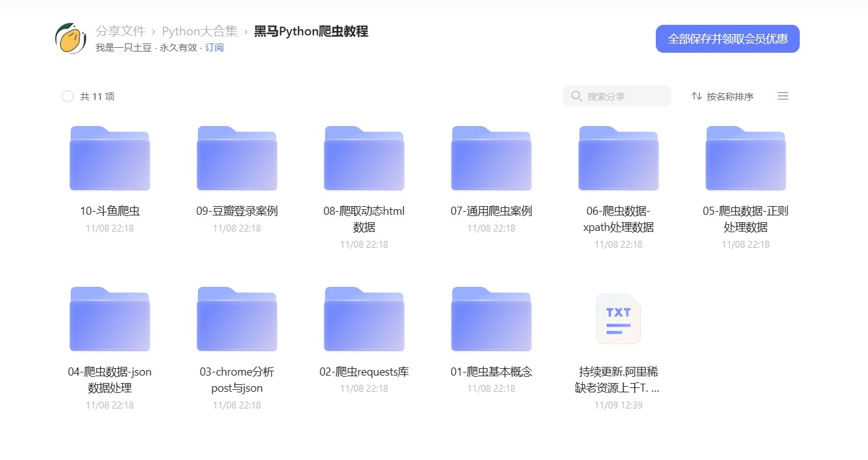Go to Python大合集 breadcrumb
The width and height of the screenshot is (868, 460).
(200, 31)
